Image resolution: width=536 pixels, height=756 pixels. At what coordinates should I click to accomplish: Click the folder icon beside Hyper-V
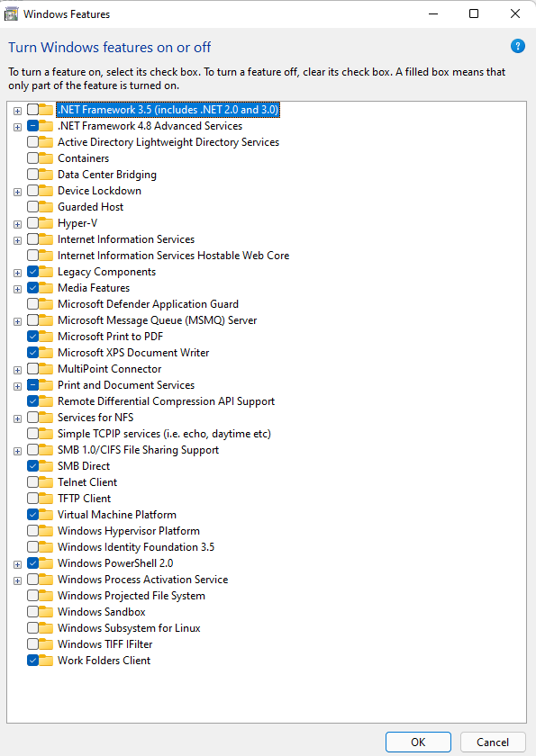46,223
